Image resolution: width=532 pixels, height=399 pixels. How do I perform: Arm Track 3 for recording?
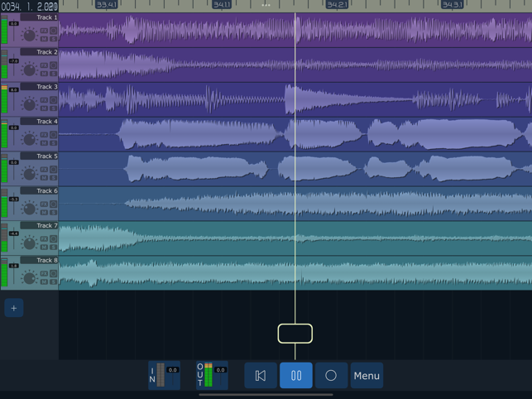coord(53,100)
